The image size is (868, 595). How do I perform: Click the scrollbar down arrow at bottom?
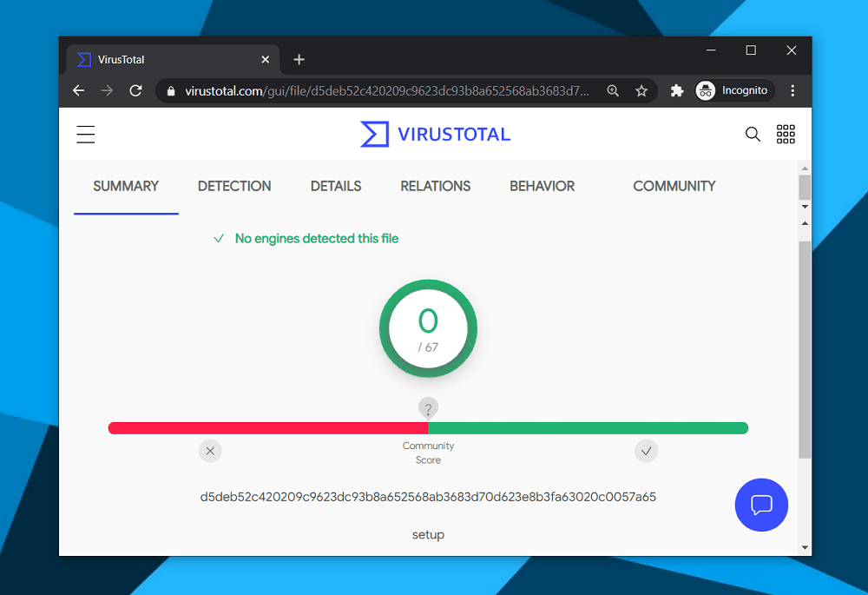coord(805,547)
